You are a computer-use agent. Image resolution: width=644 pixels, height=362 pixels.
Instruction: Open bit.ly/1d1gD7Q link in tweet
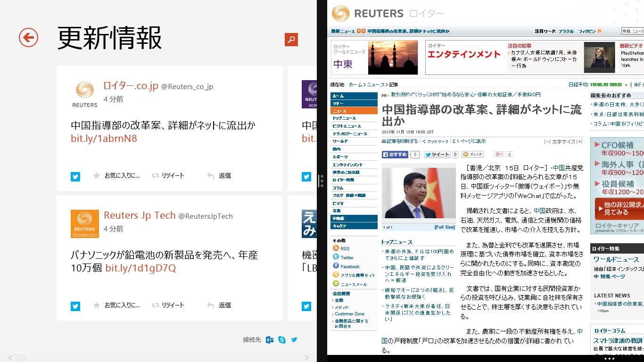(140, 268)
